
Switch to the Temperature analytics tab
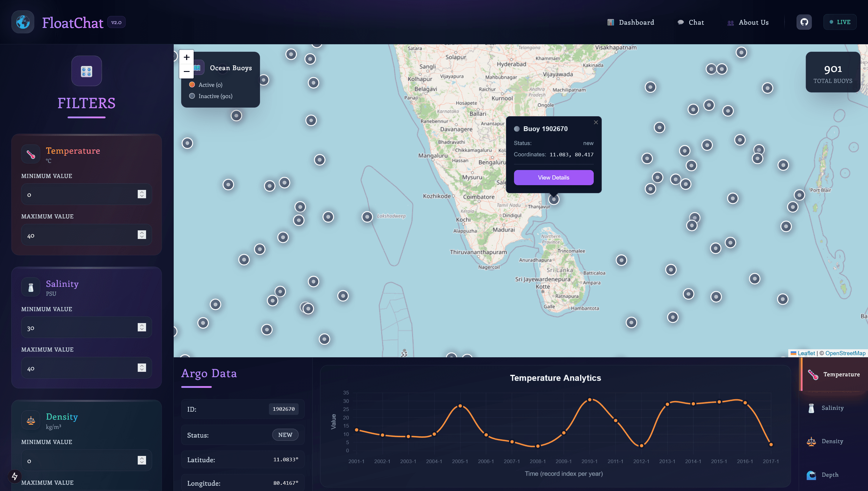[x=834, y=374]
